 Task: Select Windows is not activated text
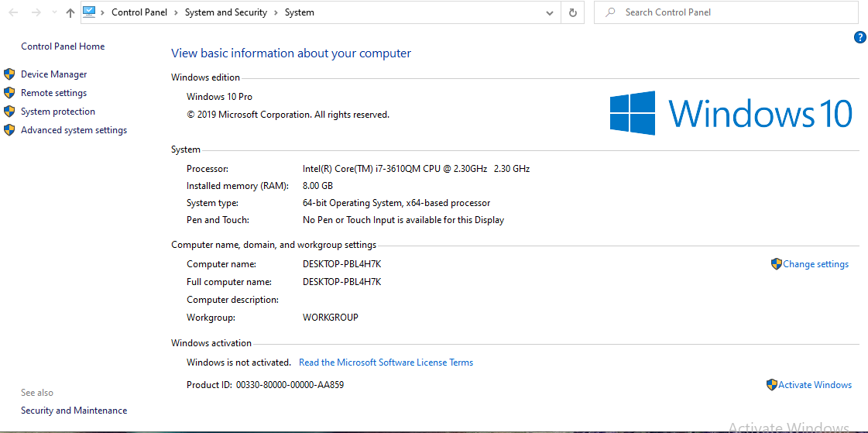pyautogui.click(x=238, y=363)
